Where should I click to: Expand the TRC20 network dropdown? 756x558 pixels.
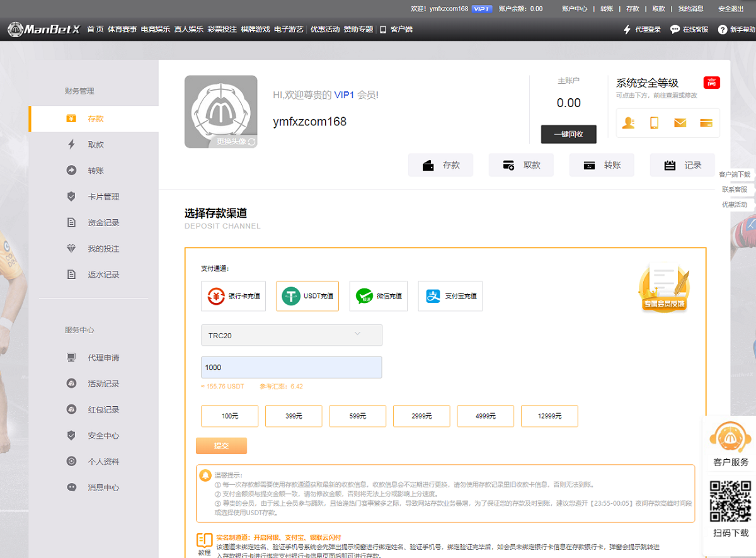pyautogui.click(x=291, y=335)
